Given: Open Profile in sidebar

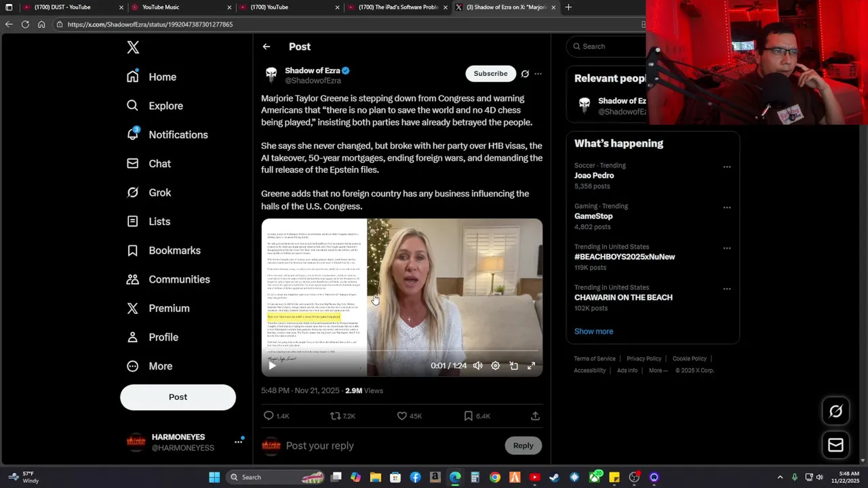Looking at the screenshot, I should pos(153,337).
